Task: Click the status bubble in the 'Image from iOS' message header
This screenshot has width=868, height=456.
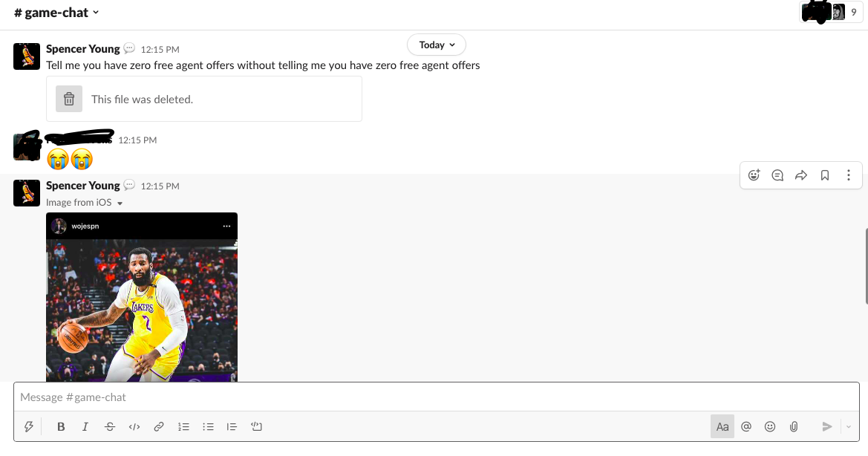Action: pyautogui.click(x=129, y=185)
